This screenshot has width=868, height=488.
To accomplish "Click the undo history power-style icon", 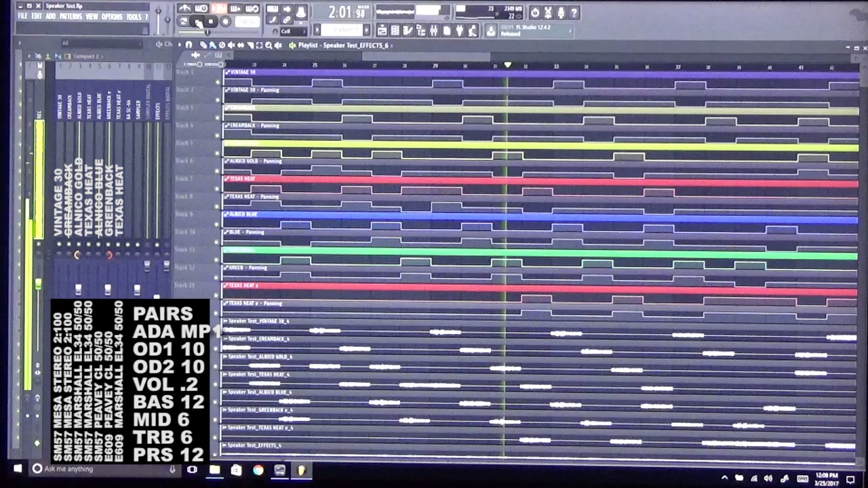I will coord(534,13).
